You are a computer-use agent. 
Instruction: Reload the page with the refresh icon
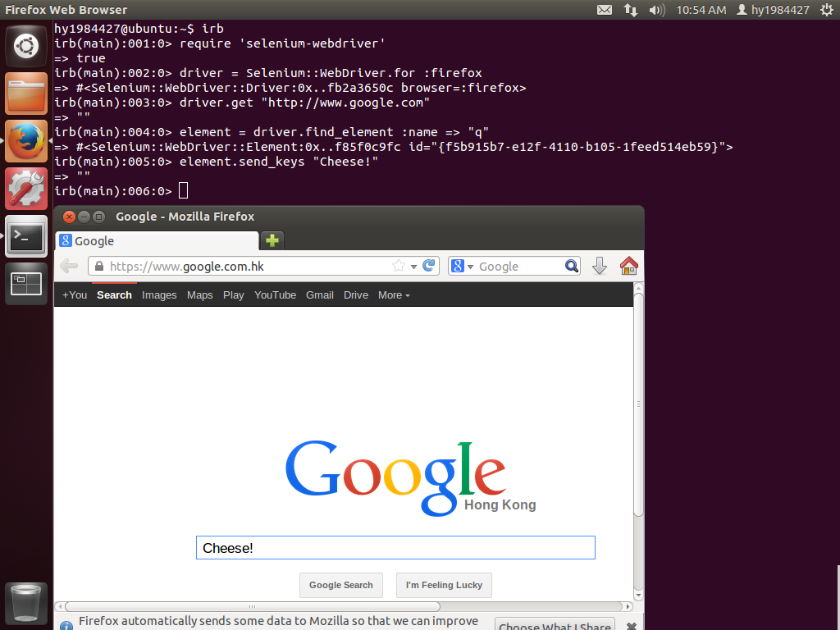(x=428, y=266)
